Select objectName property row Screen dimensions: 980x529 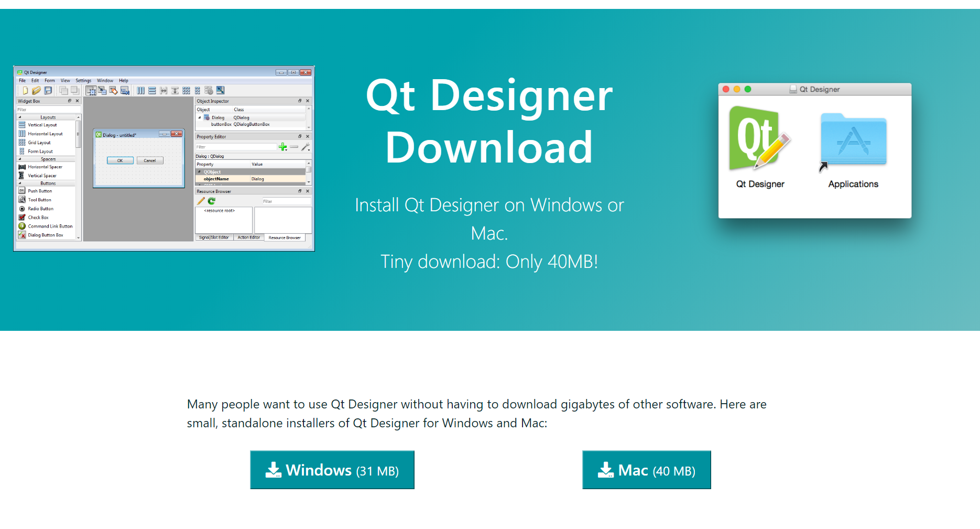[x=251, y=179]
